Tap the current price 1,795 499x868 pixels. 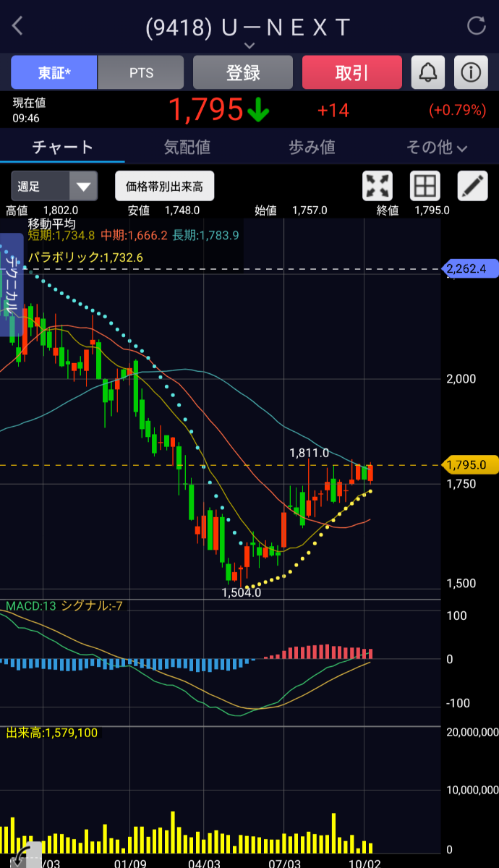point(206,110)
